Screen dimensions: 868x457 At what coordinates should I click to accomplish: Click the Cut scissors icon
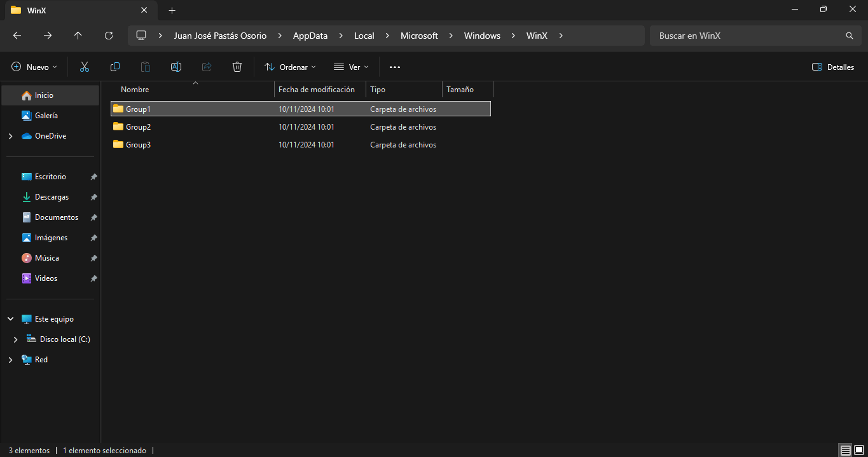[85, 67]
